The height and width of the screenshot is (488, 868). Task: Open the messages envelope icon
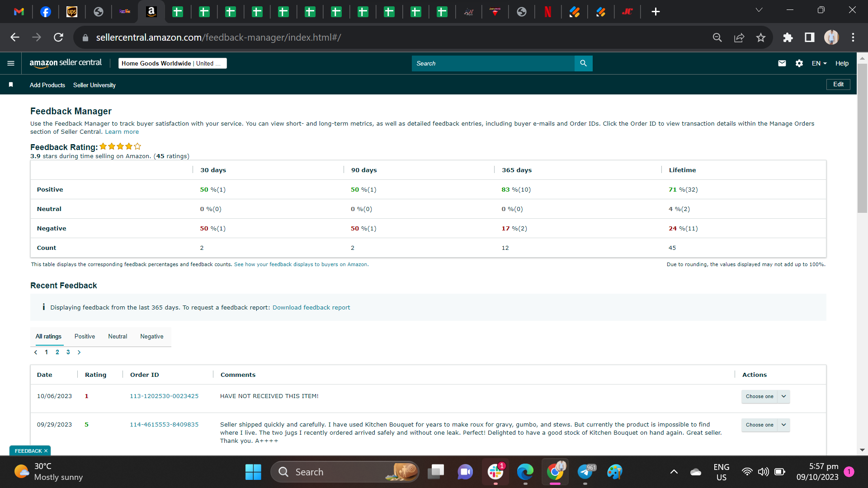(x=782, y=63)
